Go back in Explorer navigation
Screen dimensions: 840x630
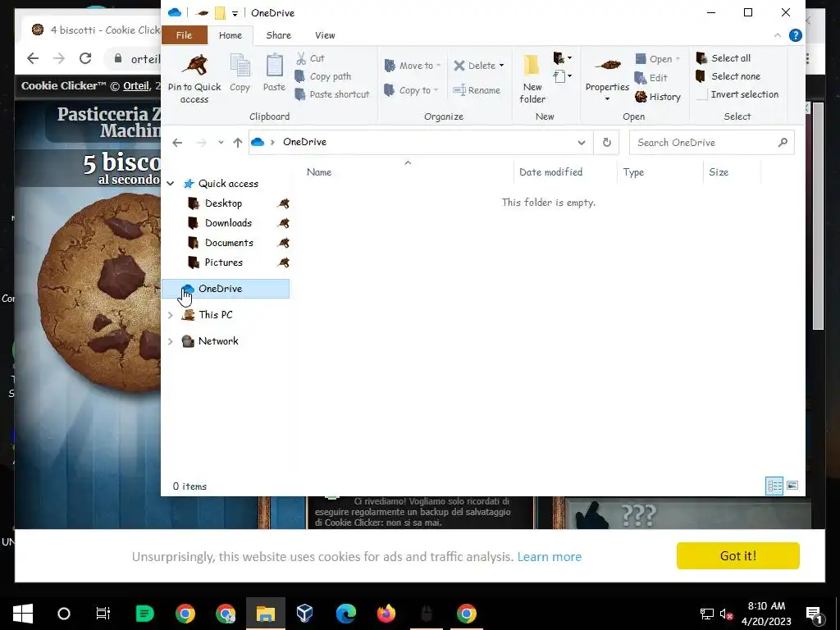point(177,143)
